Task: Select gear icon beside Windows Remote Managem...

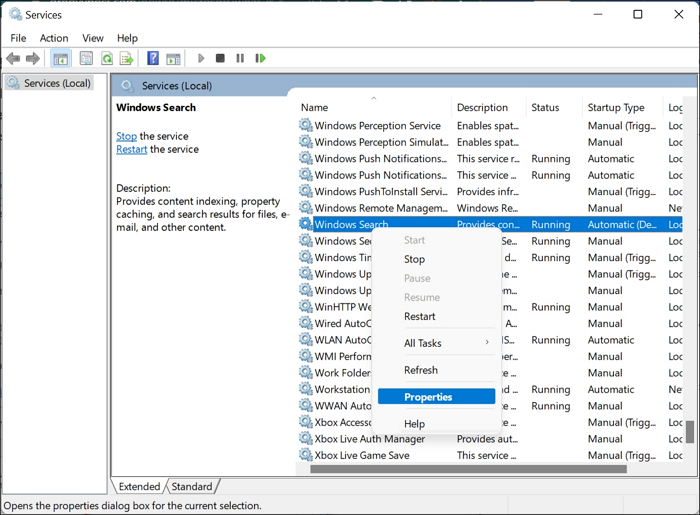Action: pos(306,208)
